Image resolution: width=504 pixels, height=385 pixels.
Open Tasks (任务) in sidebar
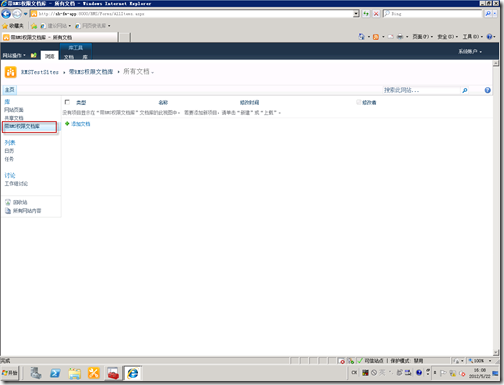(x=9, y=159)
